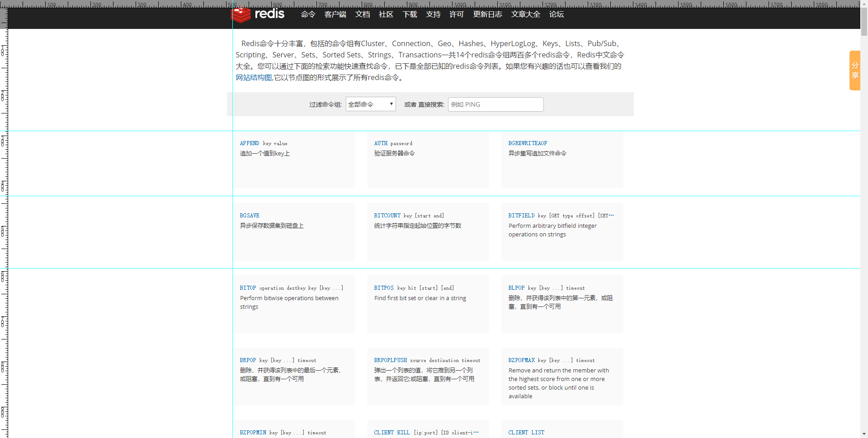Click the Remove and return the member description
The width and height of the screenshot is (868, 438).
(x=559, y=383)
